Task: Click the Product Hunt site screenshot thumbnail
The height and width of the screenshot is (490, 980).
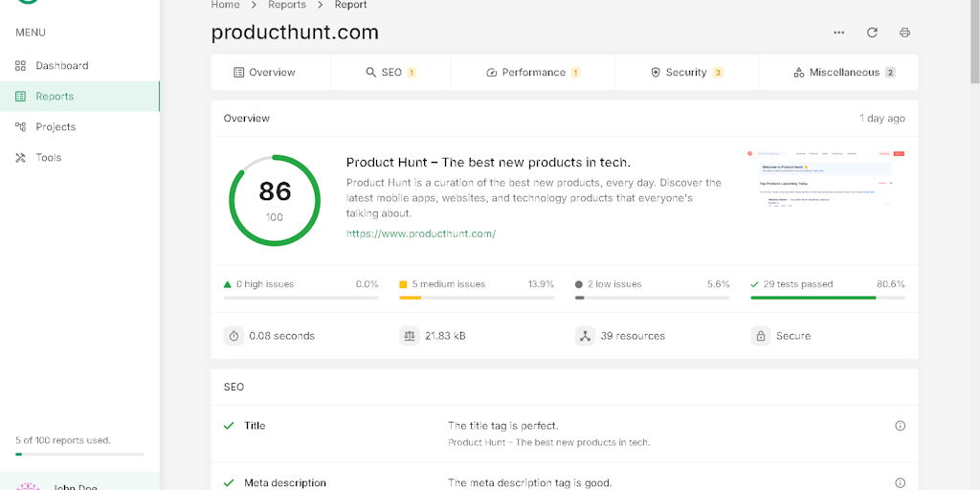Action: [x=826, y=180]
